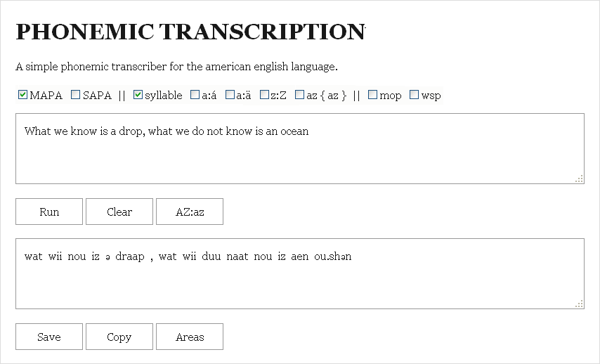The width and height of the screenshot is (600, 364).
Task: Click the output text area resize handle
Action: [x=579, y=304]
